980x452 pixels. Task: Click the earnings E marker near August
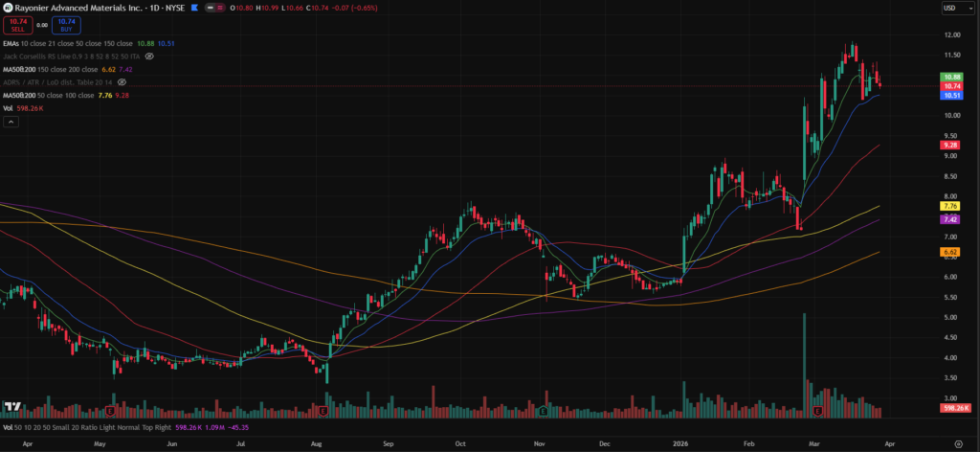coord(324,411)
